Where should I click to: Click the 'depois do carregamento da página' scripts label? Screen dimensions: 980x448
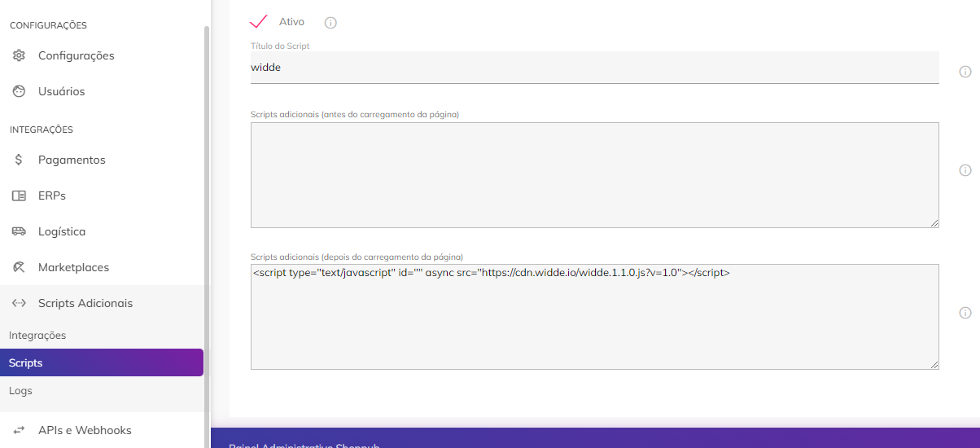coord(357,257)
